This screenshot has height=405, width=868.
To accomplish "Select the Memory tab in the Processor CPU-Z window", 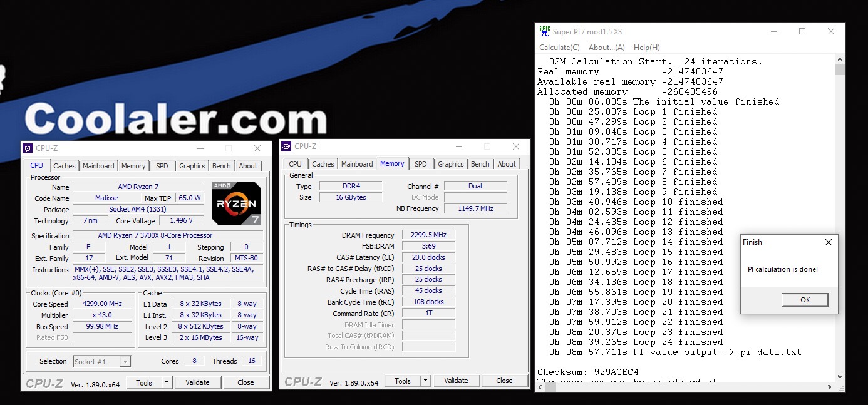I will tap(133, 166).
